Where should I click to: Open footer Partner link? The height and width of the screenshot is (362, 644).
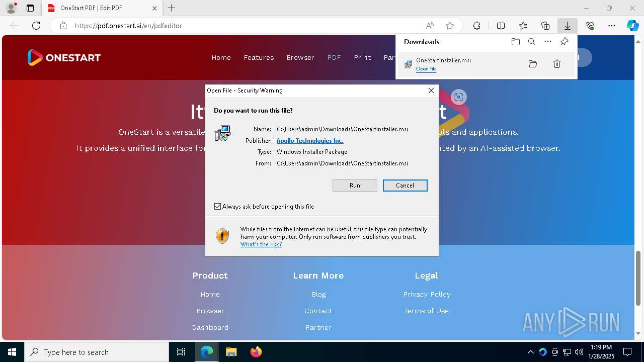coord(318,327)
